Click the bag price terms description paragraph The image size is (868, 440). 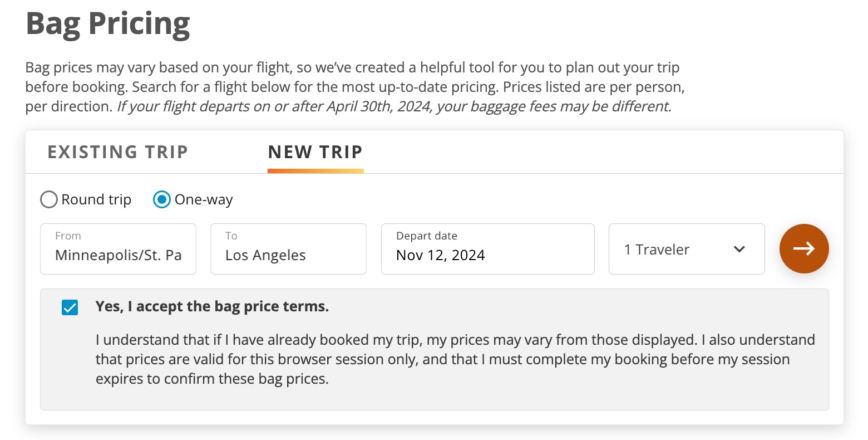tap(454, 359)
